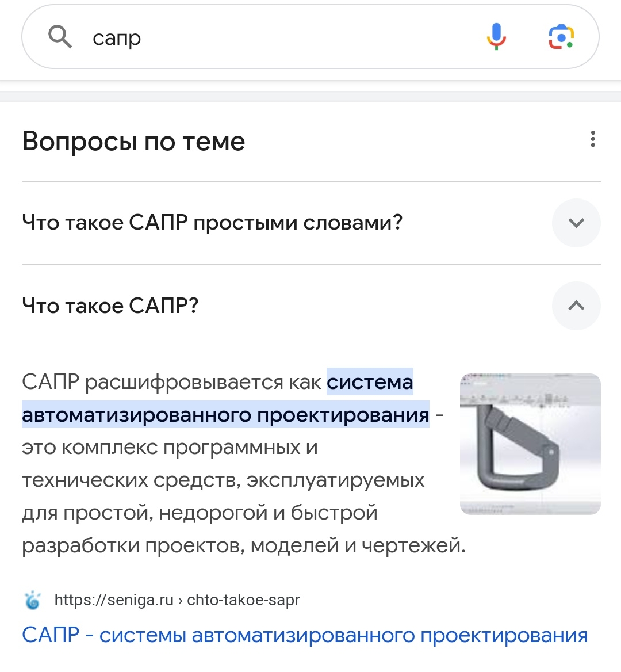This screenshot has height=672, width=621.
Task: Expand the chevron for Что такое САПР простыми словами?
Action: coord(576,223)
